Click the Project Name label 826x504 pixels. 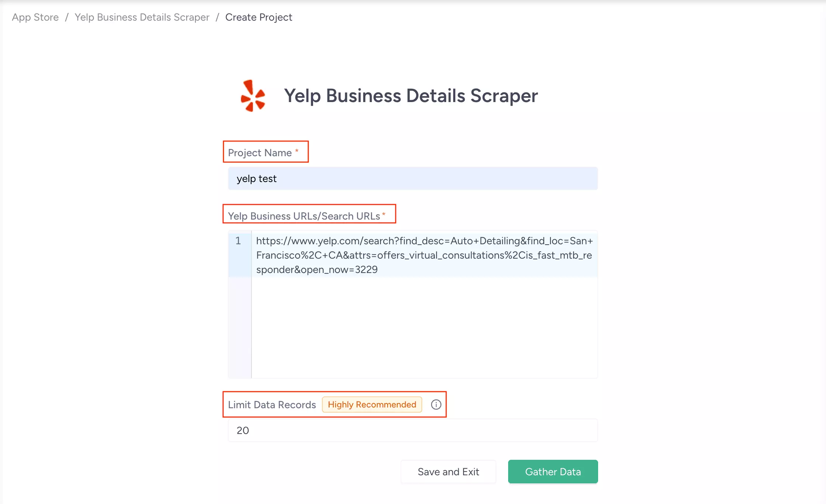click(x=260, y=153)
